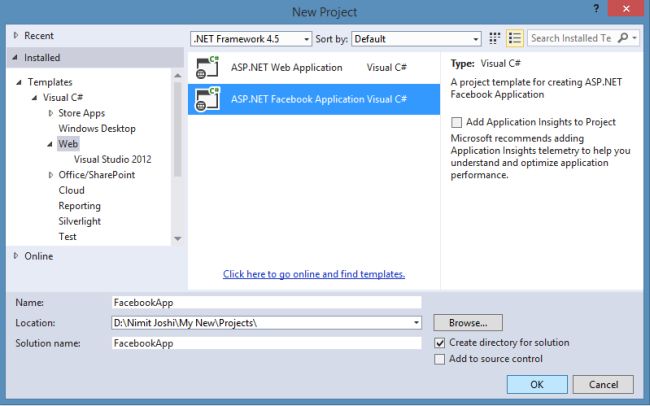Open the .NET Framework version dropdown
The height and width of the screenshot is (406, 650).
(251, 39)
